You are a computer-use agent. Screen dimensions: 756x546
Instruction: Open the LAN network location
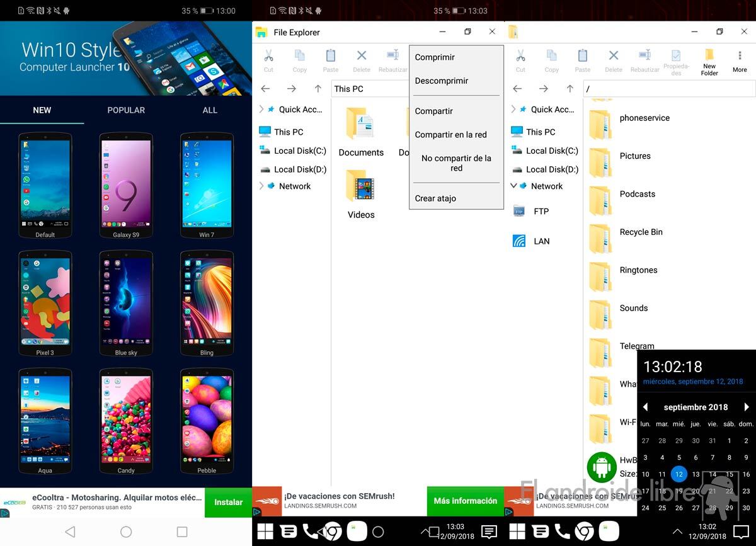(x=530, y=241)
